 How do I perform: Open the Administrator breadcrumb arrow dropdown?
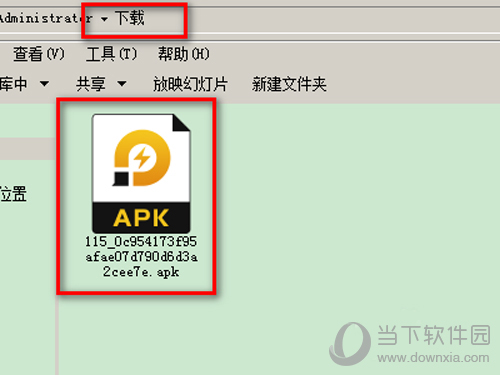[104, 19]
